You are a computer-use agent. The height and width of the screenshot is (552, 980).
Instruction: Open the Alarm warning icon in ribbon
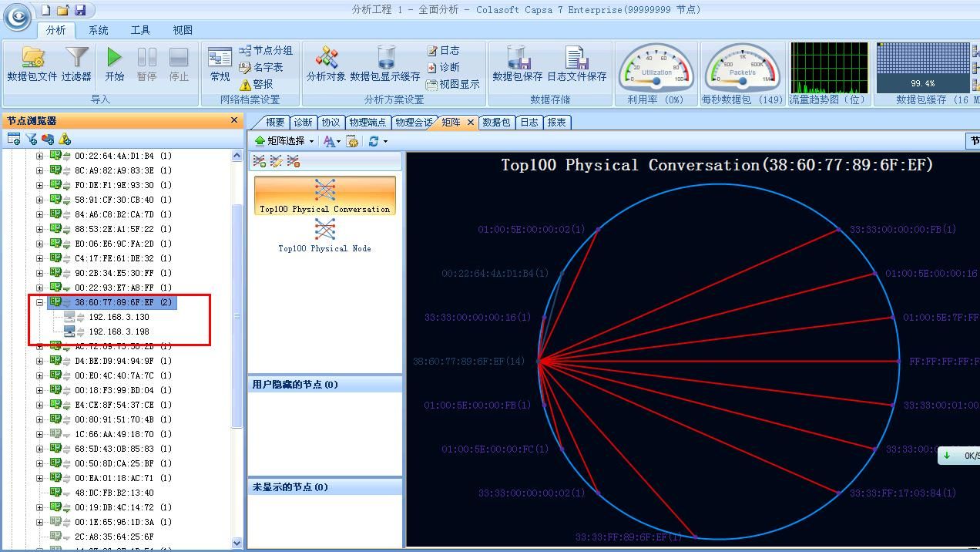point(246,84)
